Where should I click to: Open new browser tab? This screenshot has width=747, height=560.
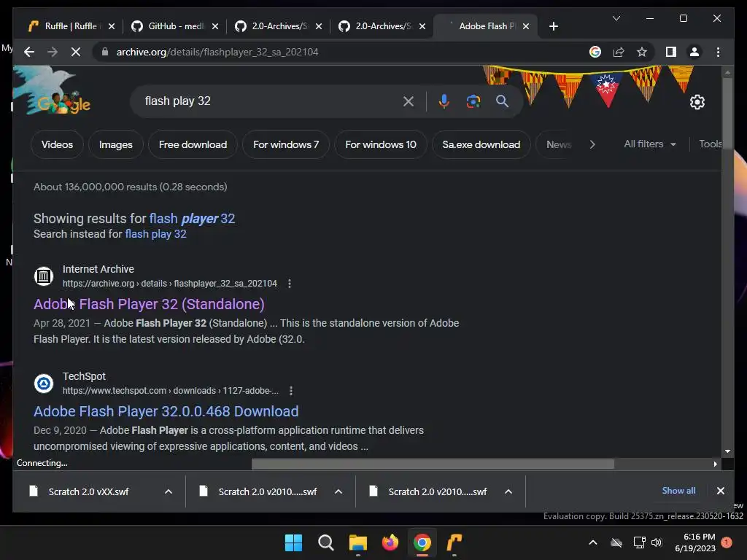[x=553, y=26]
